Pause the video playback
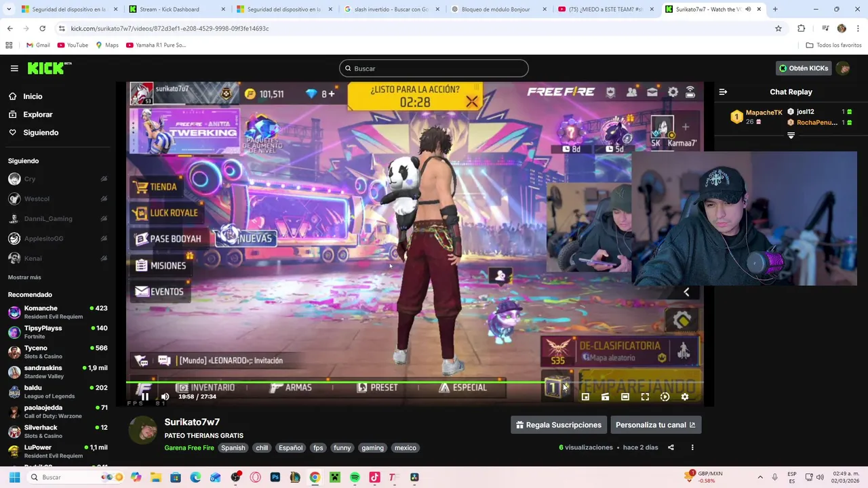 click(144, 396)
